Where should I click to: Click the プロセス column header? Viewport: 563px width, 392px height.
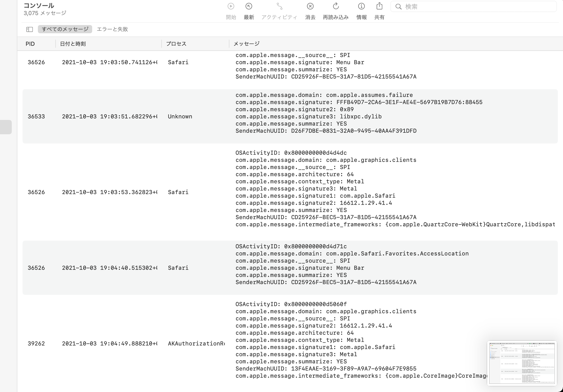pos(176,44)
